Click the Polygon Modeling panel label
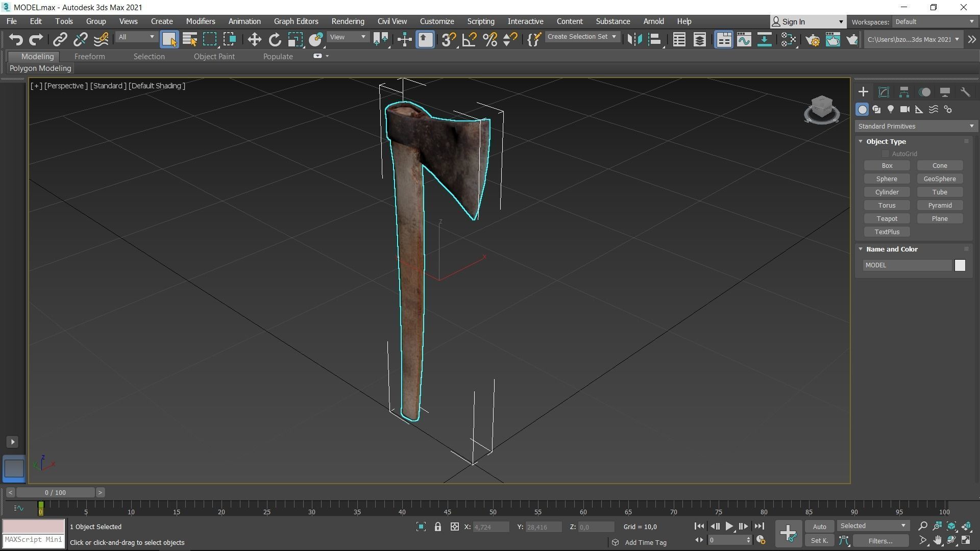The height and width of the screenshot is (551, 980). (40, 68)
